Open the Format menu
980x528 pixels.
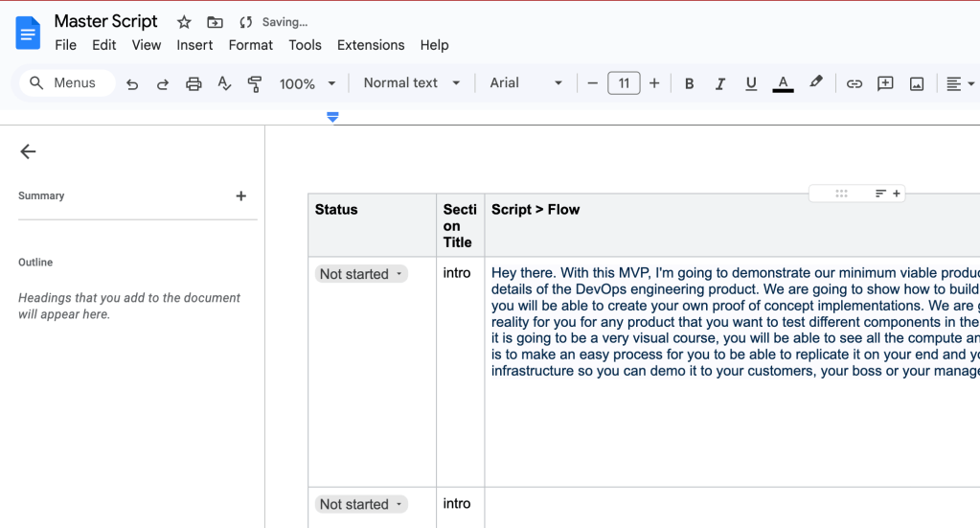pos(251,46)
